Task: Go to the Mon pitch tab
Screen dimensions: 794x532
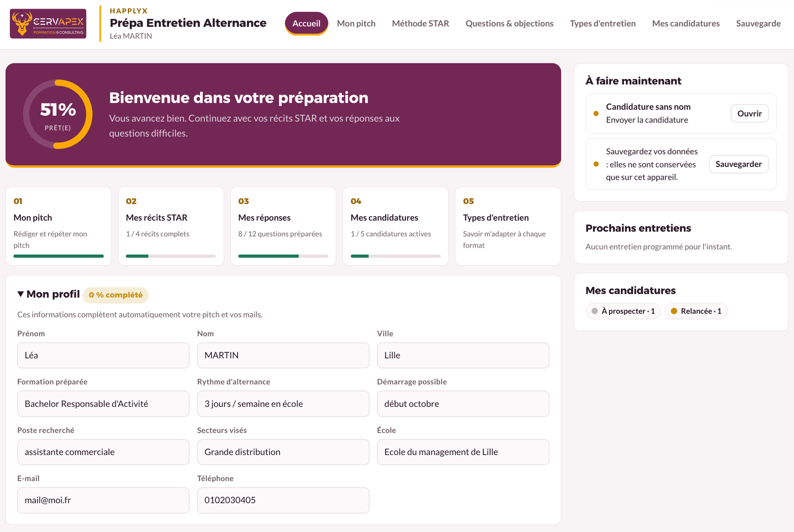Action: click(356, 23)
